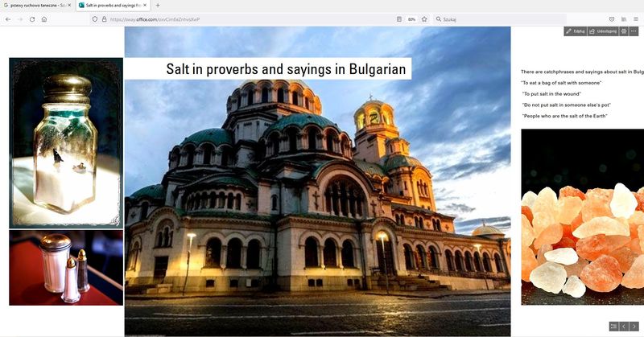Click text 'To put salt in the wound'
Screen dimensions: 644x337
551,94
